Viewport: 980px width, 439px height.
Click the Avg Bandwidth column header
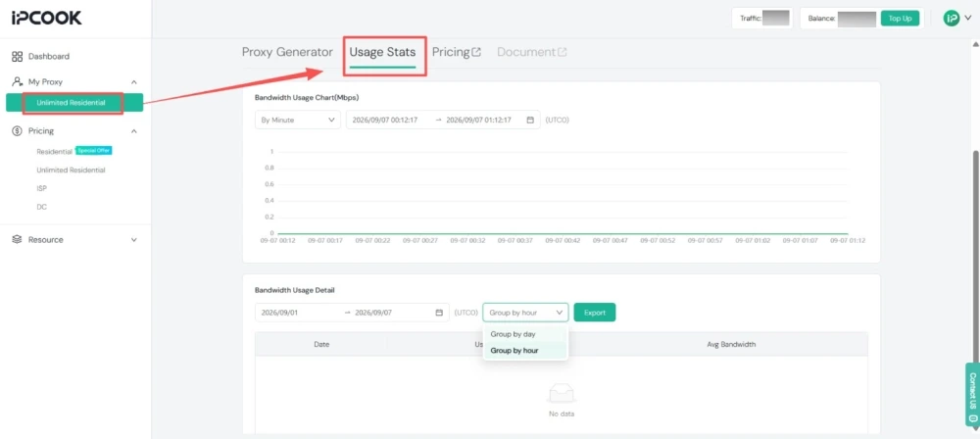(x=731, y=345)
